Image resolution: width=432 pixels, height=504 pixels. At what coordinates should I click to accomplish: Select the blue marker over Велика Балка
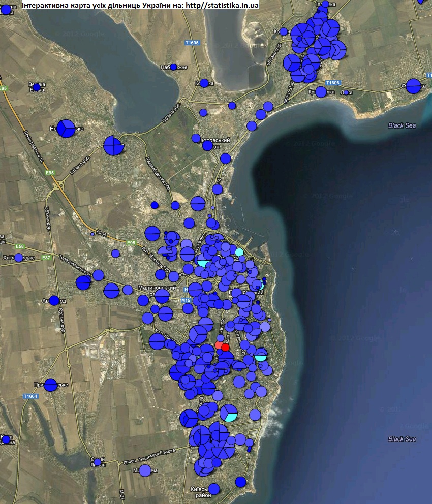(36, 87)
